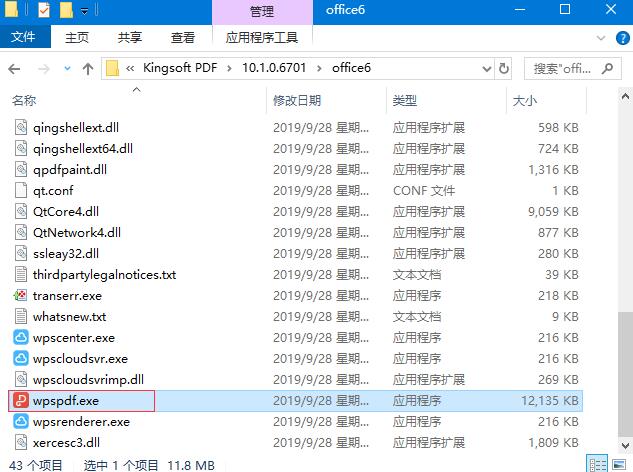
Task: Go up one folder level
Action: [88, 69]
